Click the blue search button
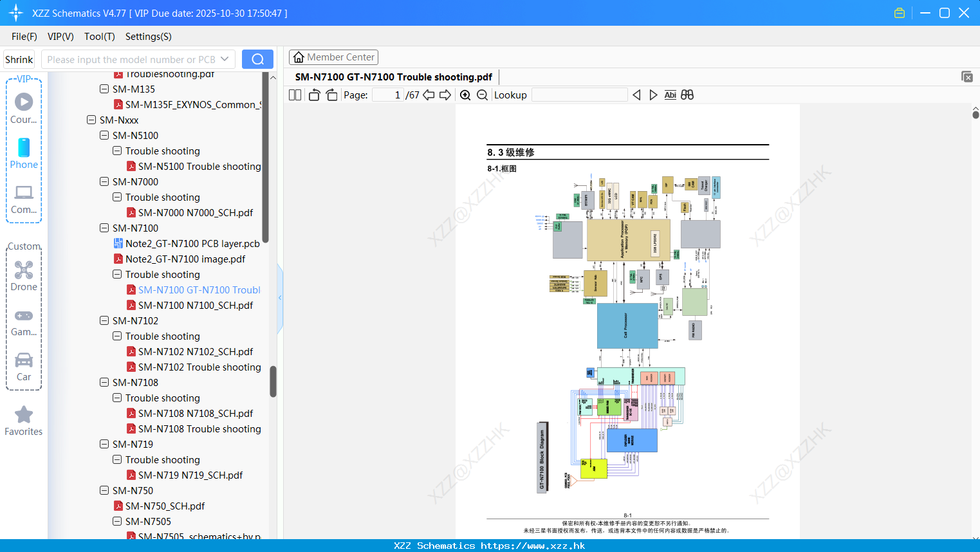Image resolution: width=980 pixels, height=552 pixels. tap(257, 59)
